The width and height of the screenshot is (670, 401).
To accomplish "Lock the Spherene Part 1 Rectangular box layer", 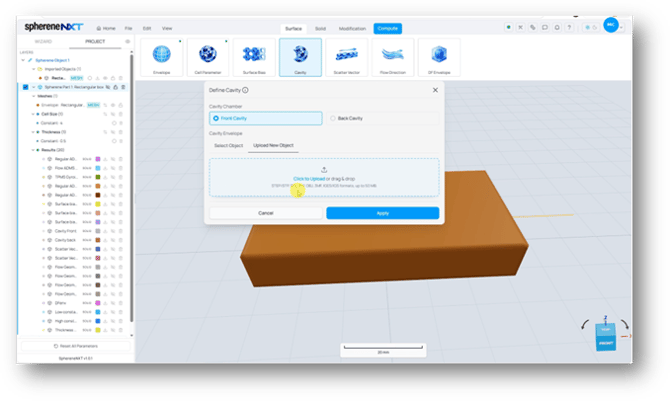I will pos(115,87).
